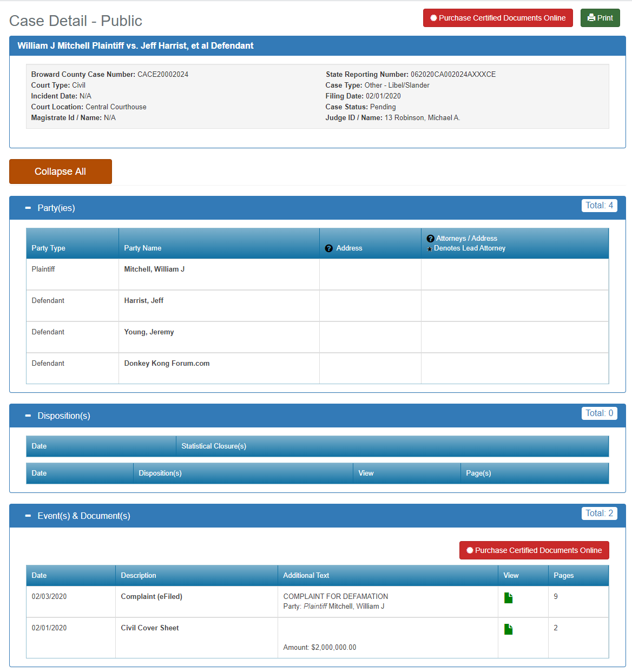
Task: Select the party name Mitchell, William J
Action: pyautogui.click(x=154, y=269)
